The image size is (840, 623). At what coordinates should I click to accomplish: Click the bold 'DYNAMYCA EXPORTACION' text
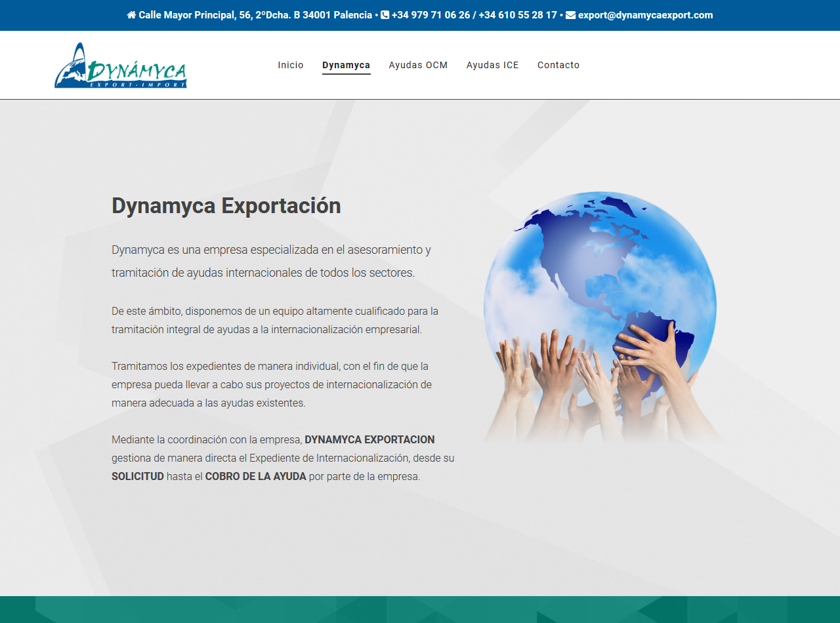pyautogui.click(x=369, y=439)
